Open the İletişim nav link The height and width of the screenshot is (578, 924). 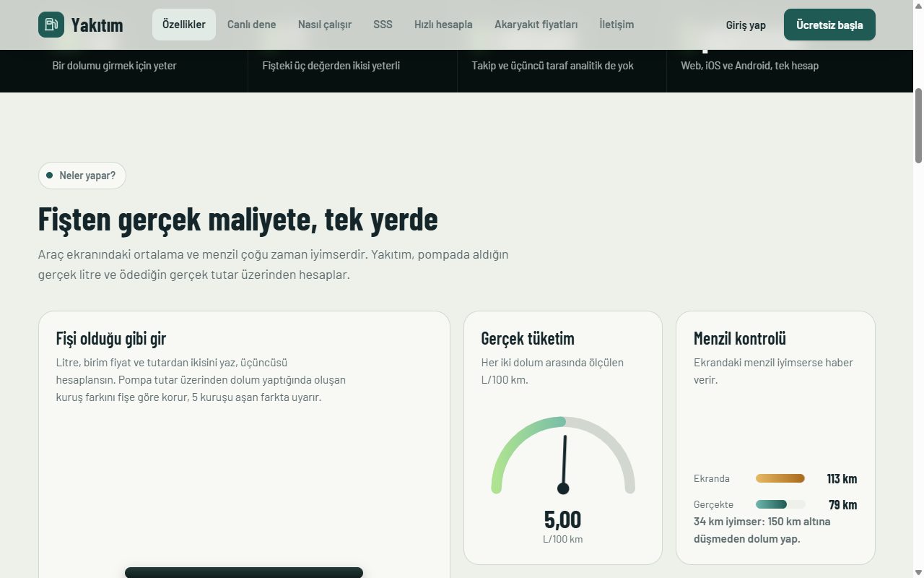[616, 25]
